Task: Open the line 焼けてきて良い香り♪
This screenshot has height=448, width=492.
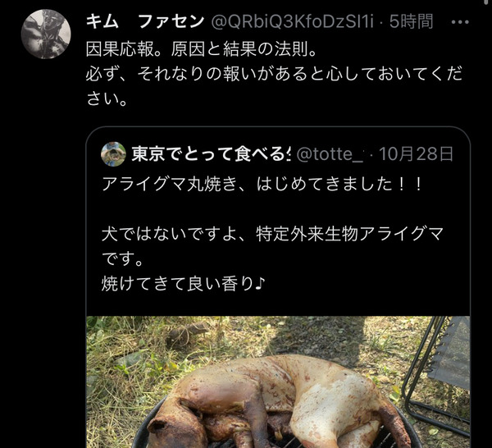Action: (183, 284)
